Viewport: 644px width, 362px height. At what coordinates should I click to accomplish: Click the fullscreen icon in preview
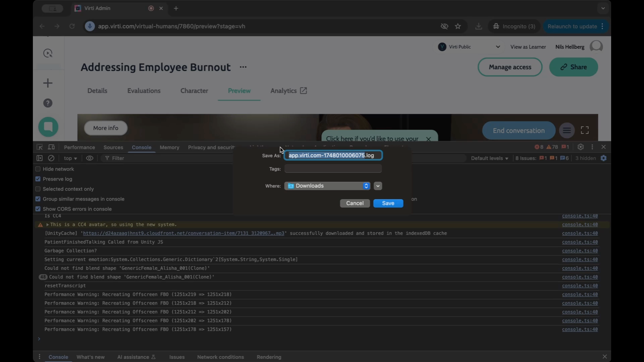click(585, 130)
